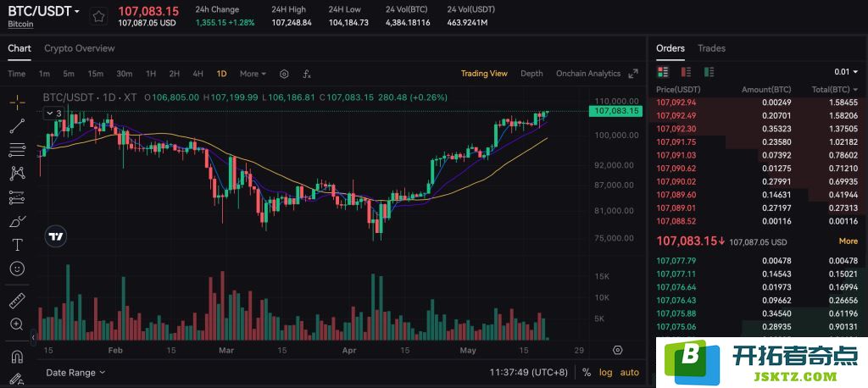Collapse the drawing toolbar arrow
The height and width of the screenshot is (388, 868).
point(33,336)
